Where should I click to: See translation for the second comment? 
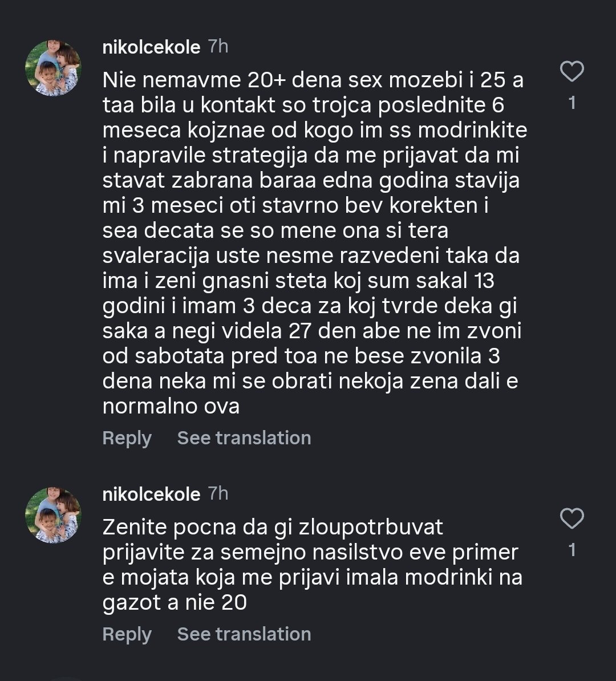pos(244,634)
